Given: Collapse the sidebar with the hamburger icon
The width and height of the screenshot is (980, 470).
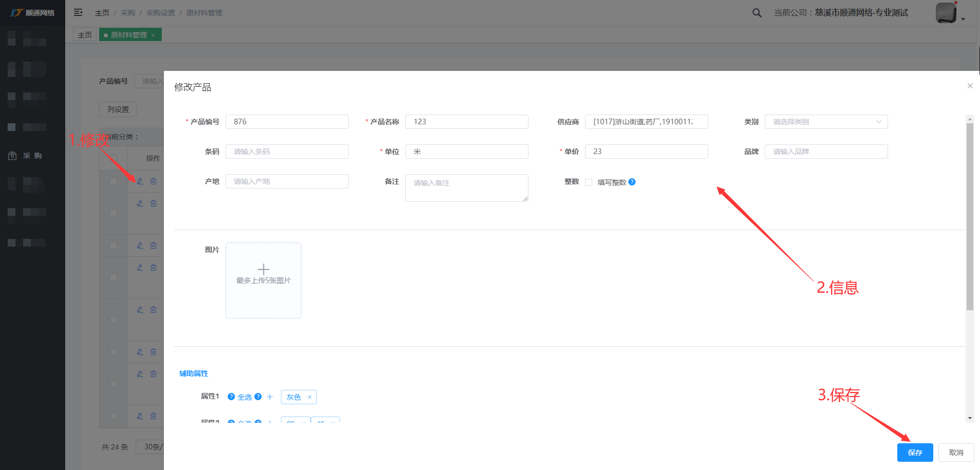Looking at the screenshot, I should 78,12.
